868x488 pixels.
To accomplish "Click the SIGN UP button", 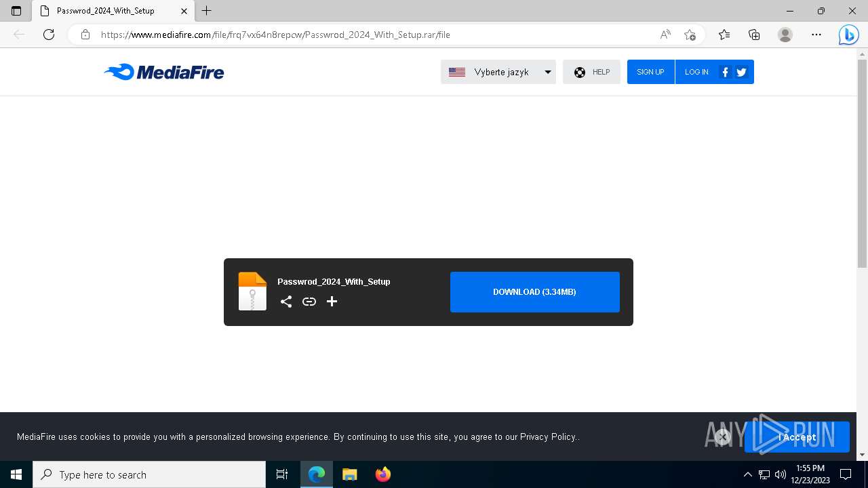I will click(650, 72).
